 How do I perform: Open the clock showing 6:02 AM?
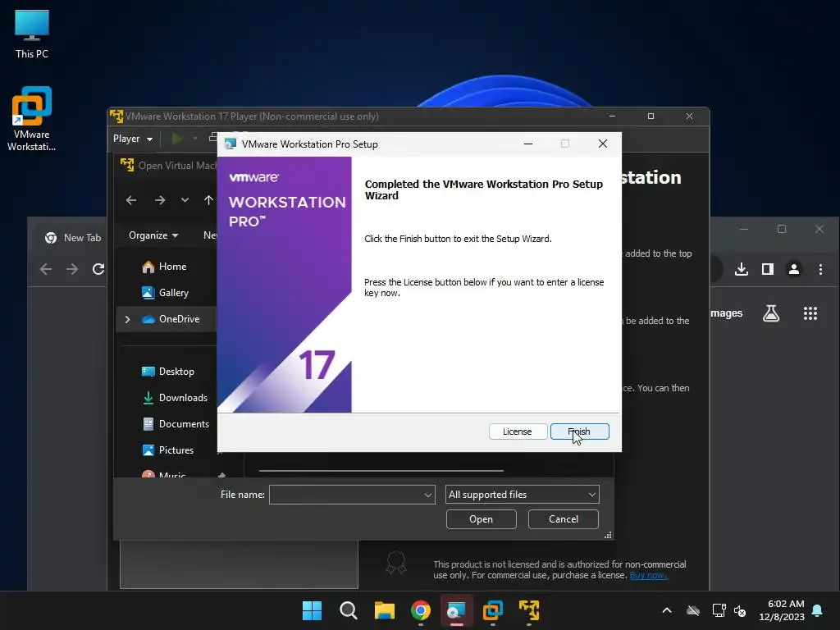click(x=782, y=610)
